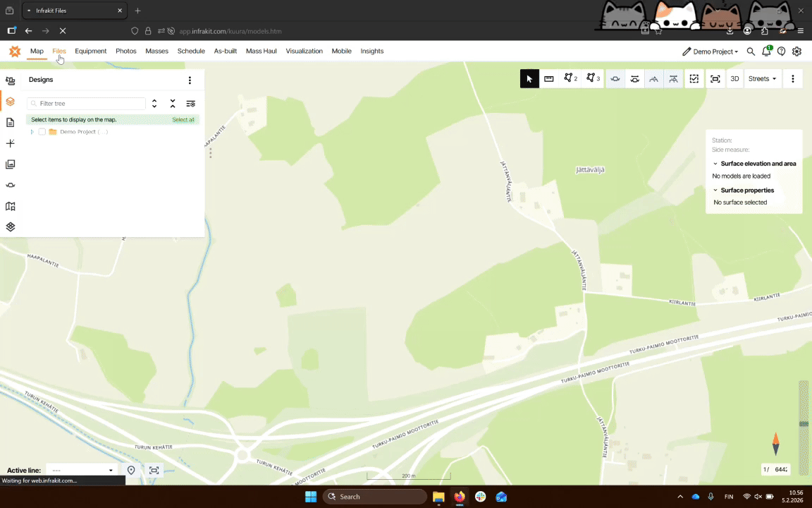Collapse Surface properties section
This screenshot has width=812, height=508.
click(715, 190)
